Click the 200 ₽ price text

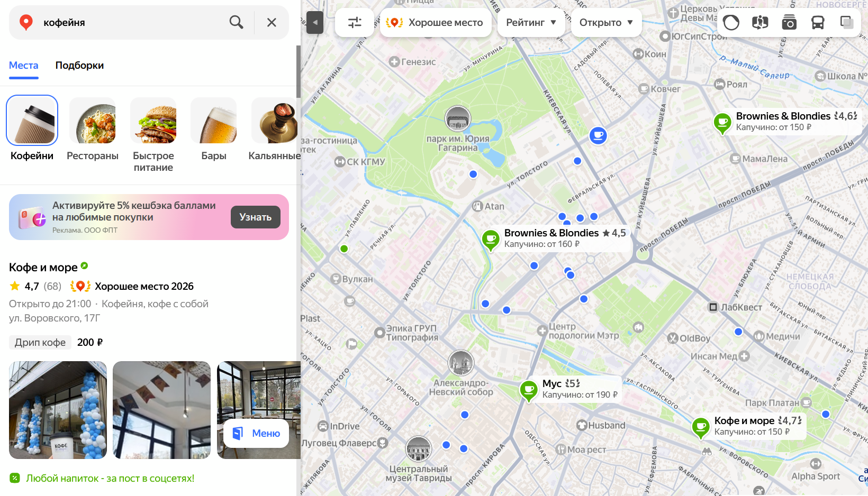pyautogui.click(x=90, y=343)
